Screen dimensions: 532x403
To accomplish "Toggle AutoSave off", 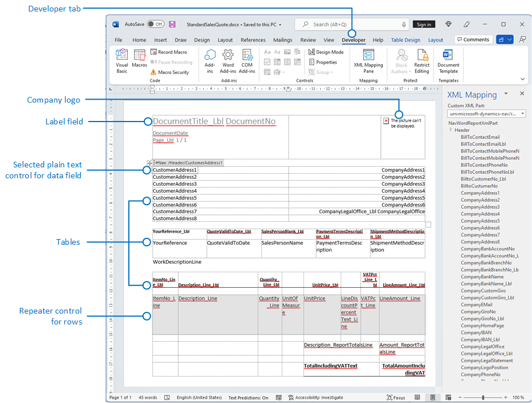I will click(x=154, y=24).
